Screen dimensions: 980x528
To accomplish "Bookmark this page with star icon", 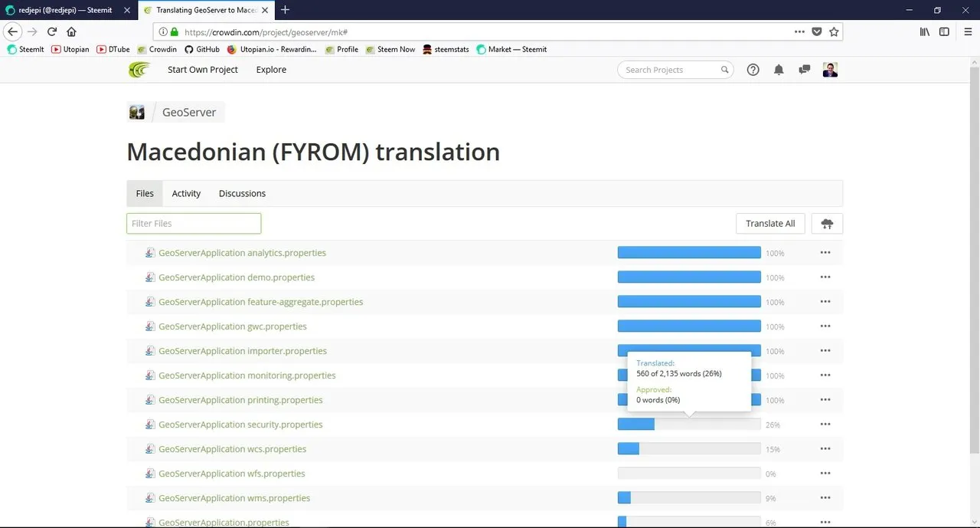I will 834,31.
